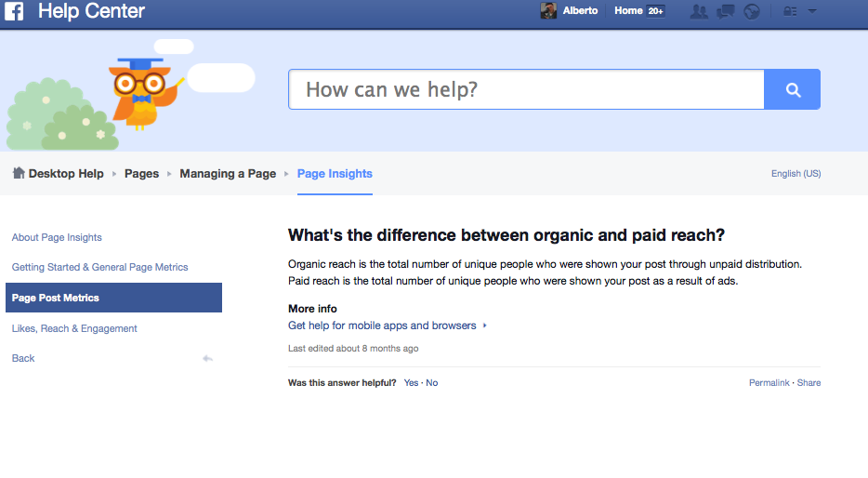Answer Yes to helpful question
This screenshot has height=478, width=868.
(411, 383)
